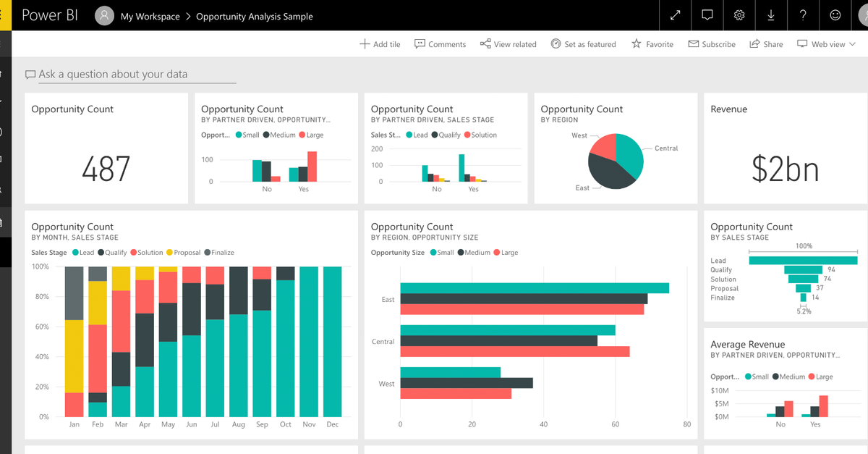Viewport: 868px width, 454px height.
Task: Share the dashboard
Action: [x=766, y=44]
